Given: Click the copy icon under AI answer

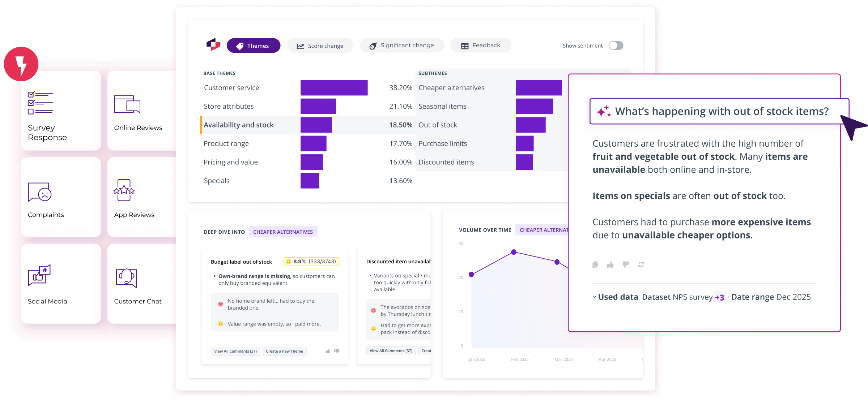Looking at the screenshot, I should 595,264.
